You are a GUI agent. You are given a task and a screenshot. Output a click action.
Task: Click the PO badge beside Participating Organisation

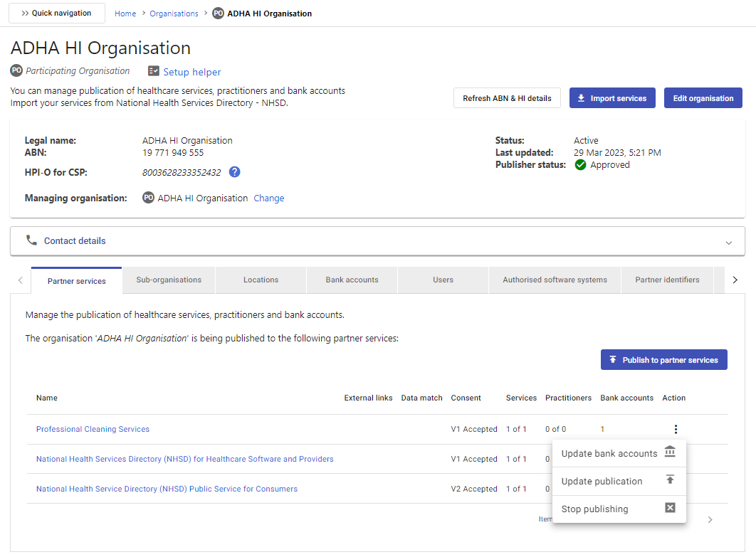coord(16,70)
